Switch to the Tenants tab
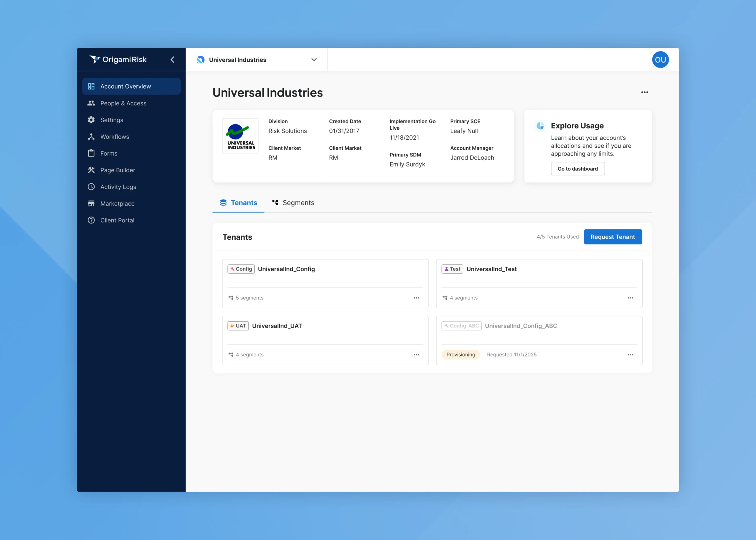 point(239,203)
